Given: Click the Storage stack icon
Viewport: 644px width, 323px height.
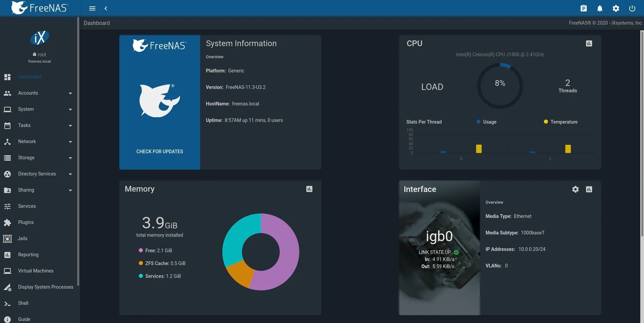Looking at the screenshot, I should [x=7, y=158].
